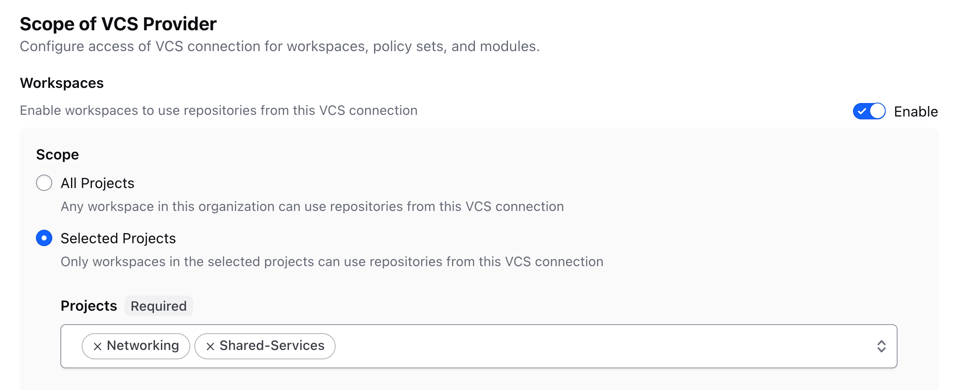Click the checkmark inside the Enable switch
Viewport: 980px width, 390px height.
tap(862, 111)
